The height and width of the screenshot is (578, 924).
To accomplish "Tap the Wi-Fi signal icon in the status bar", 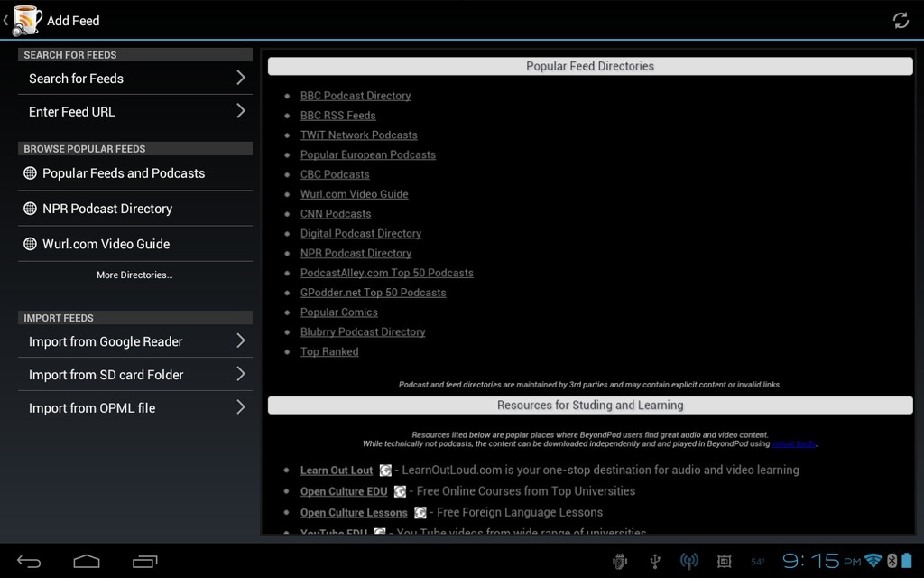I will click(x=873, y=560).
